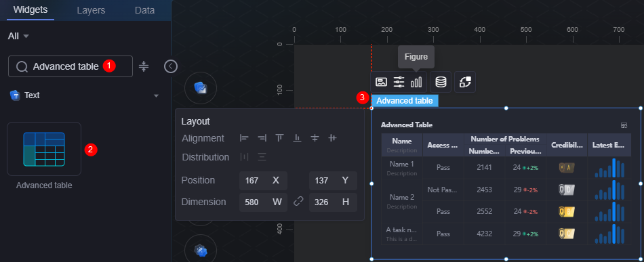Image resolution: width=644 pixels, height=262 pixels.
Task: Click the horizontal center alignment icon
Action: pos(315,138)
